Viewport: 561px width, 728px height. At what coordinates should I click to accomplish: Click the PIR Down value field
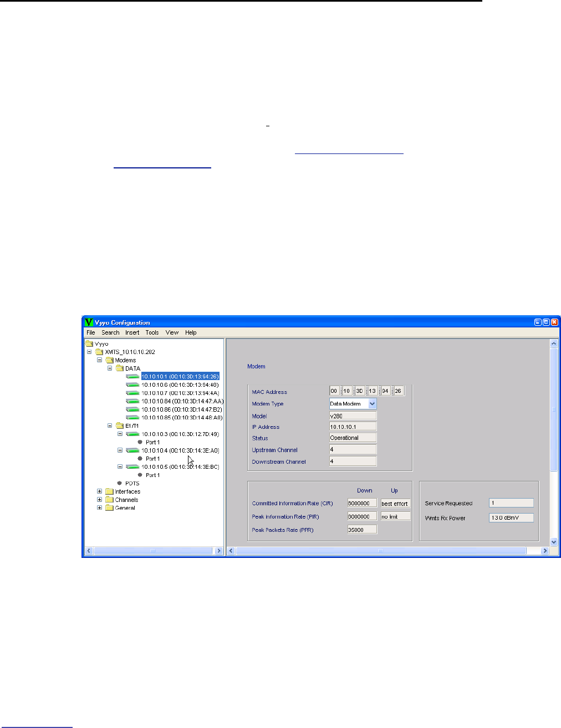point(363,516)
